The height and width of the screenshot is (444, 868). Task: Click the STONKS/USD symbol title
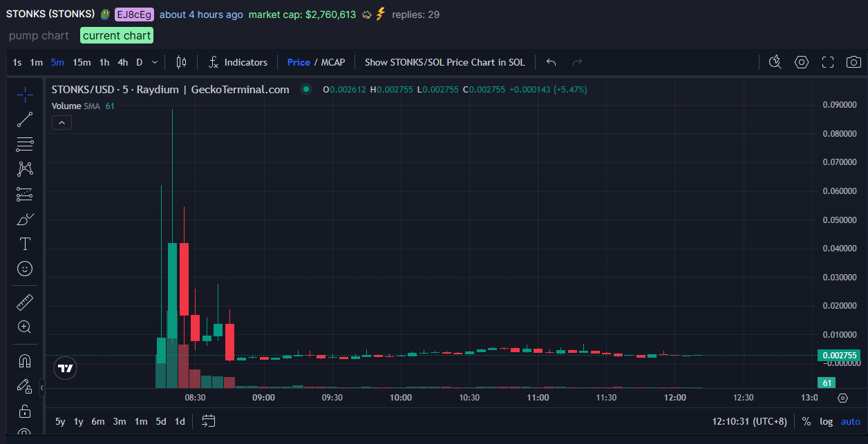pos(170,89)
